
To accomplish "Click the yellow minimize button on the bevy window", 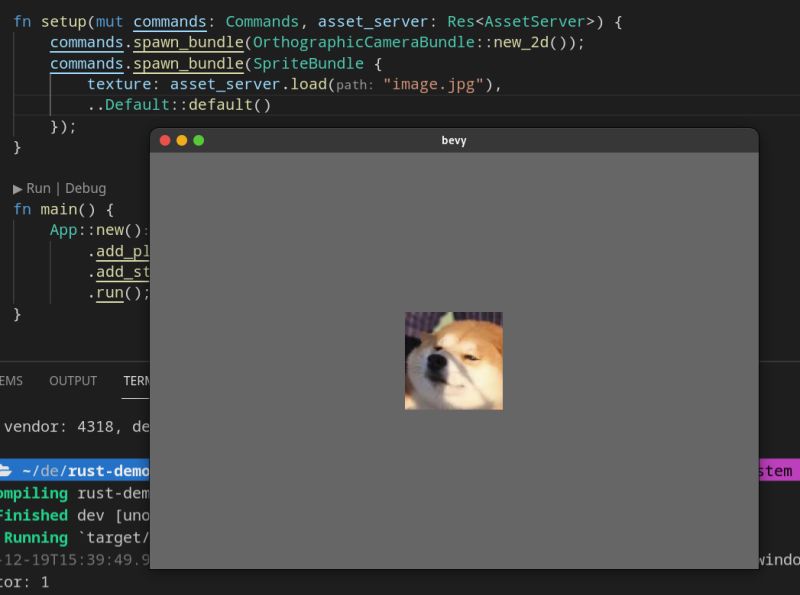I will pos(181,141).
